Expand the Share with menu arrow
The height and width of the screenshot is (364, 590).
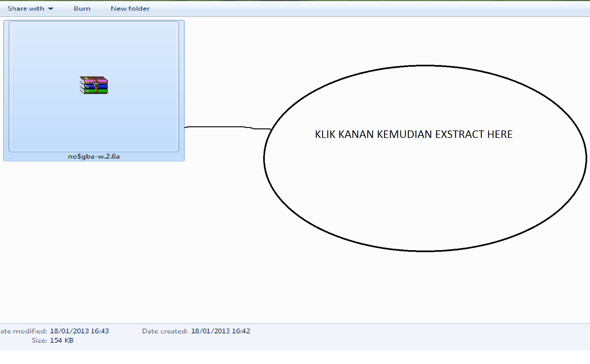51,8
